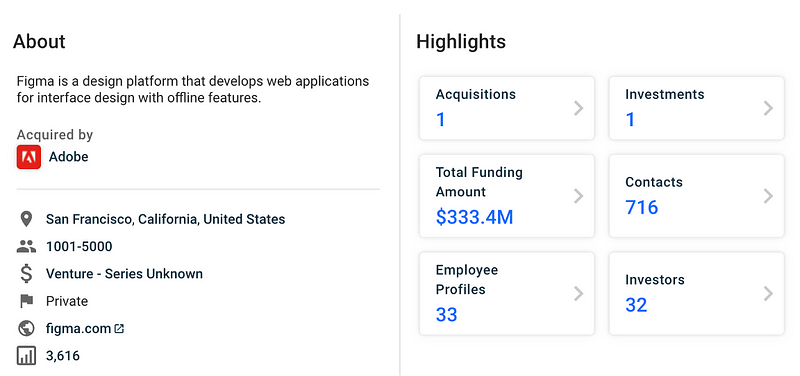
Task: Click the $333.4M funding amount
Action: point(474,217)
